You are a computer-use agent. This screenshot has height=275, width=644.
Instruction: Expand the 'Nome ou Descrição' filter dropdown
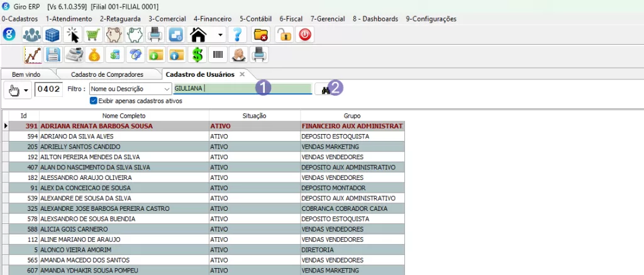166,89
